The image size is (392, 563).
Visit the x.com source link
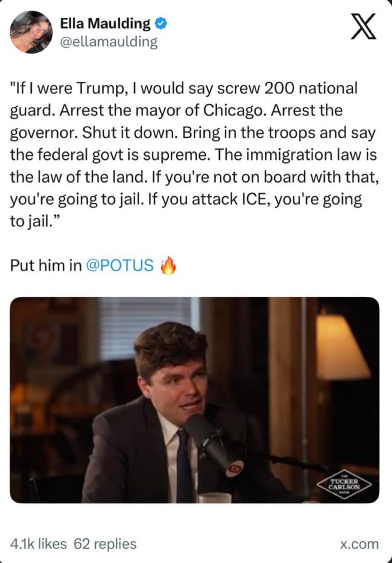coord(359,543)
